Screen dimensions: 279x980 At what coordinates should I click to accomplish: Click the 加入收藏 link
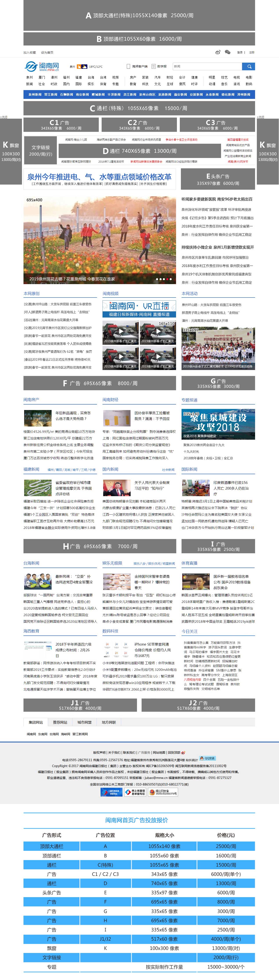tap(29, 53)
